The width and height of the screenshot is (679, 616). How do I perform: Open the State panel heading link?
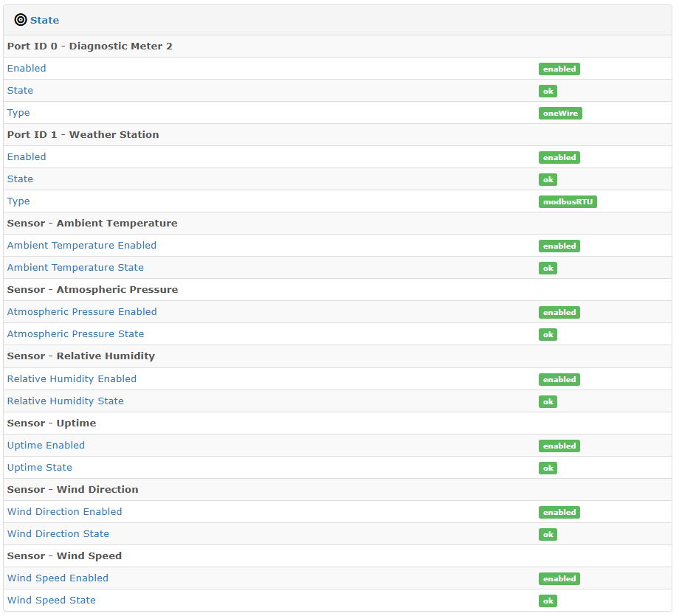(44, 21)
